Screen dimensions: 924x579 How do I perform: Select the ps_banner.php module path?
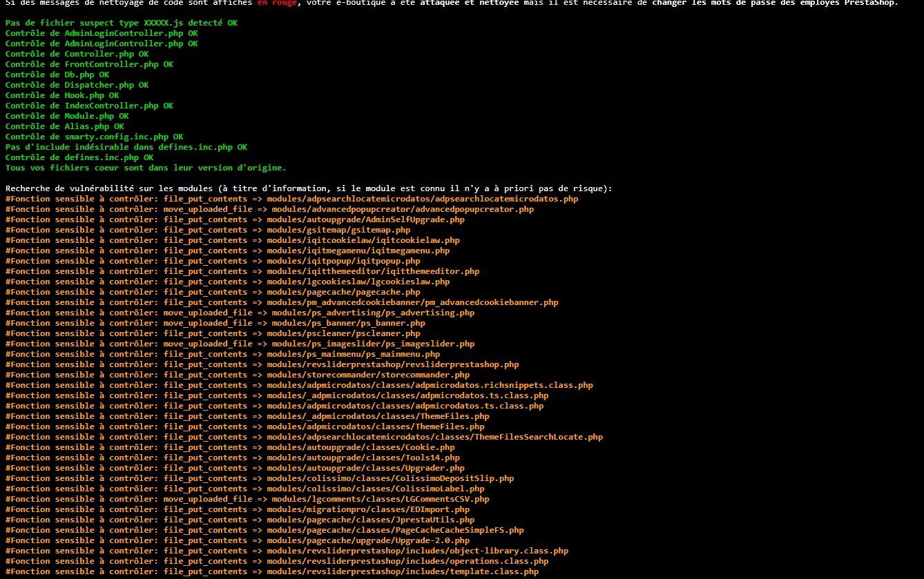pyautogui.click(x=349, y=323)
